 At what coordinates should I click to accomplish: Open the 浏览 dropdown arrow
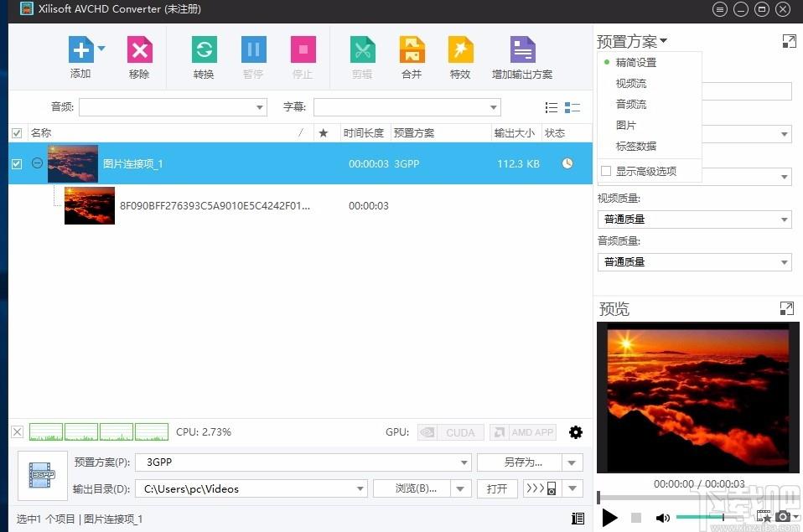point(460,489)
